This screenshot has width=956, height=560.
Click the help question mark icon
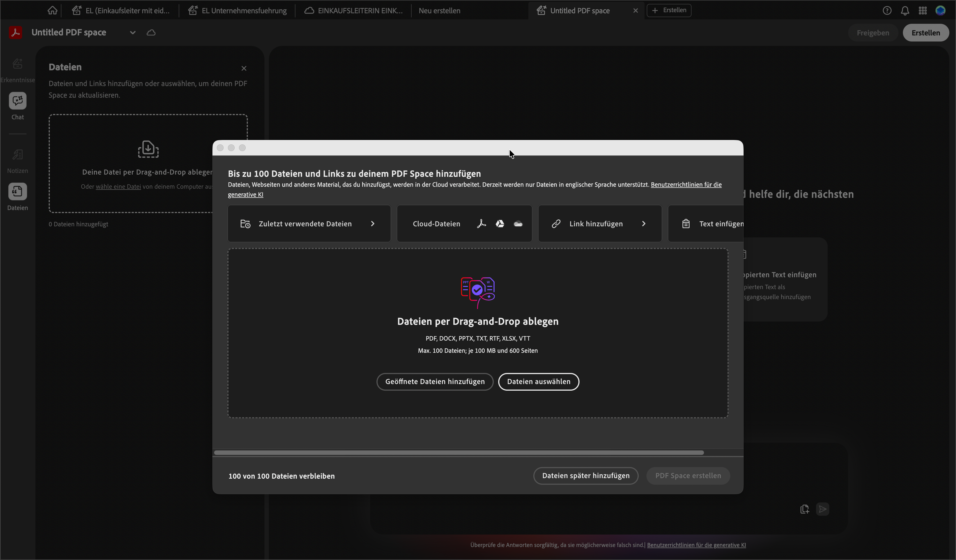pos(887,11)
